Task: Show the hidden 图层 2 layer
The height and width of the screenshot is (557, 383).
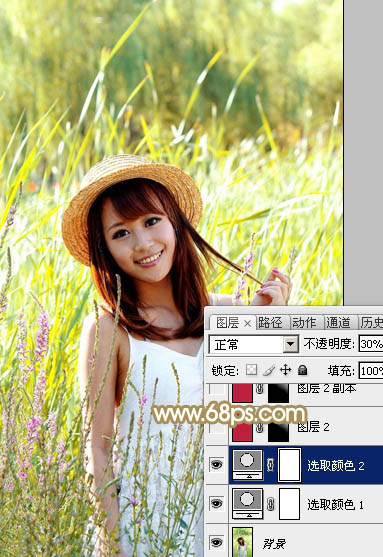Action: [216, 427]
